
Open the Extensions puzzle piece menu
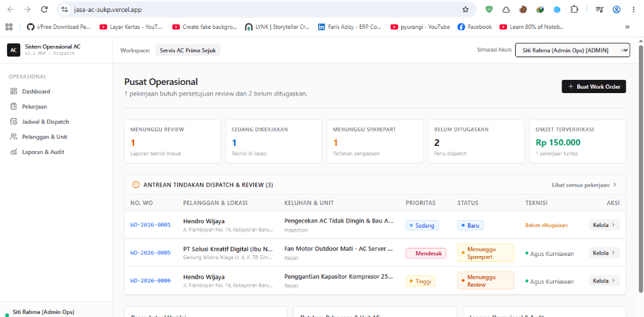click(x=574, y=9)
